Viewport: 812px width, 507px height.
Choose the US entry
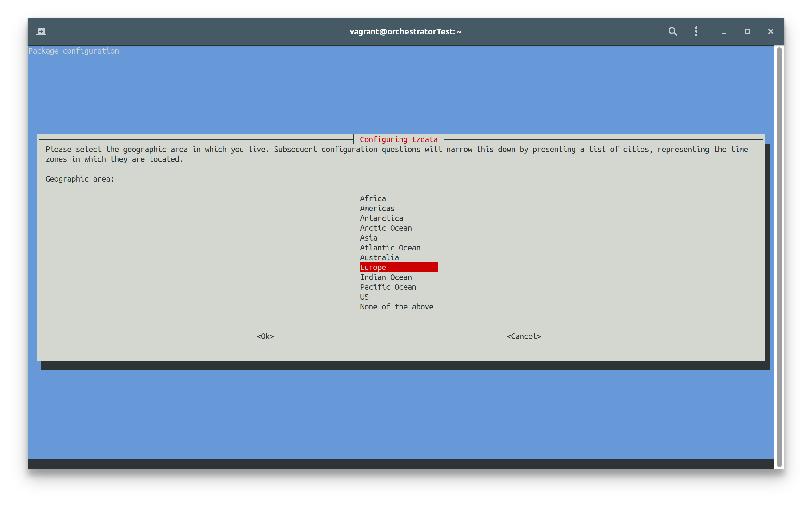pyautogui.click(x=364, y=297)
